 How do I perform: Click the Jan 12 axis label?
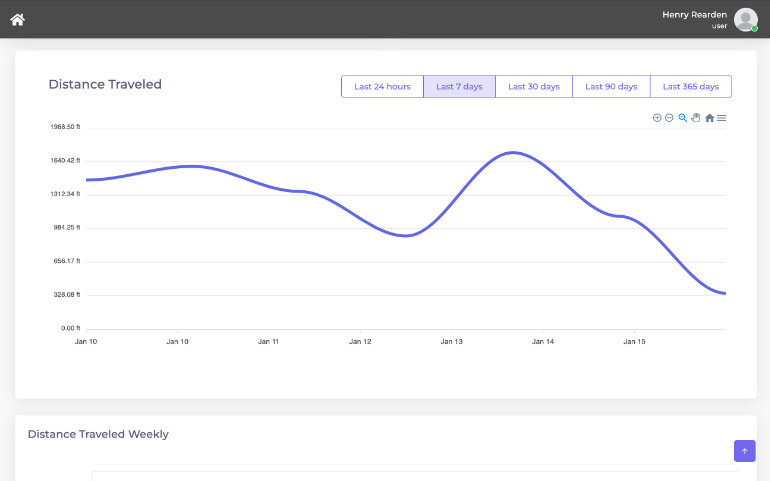tap(360, 341)
